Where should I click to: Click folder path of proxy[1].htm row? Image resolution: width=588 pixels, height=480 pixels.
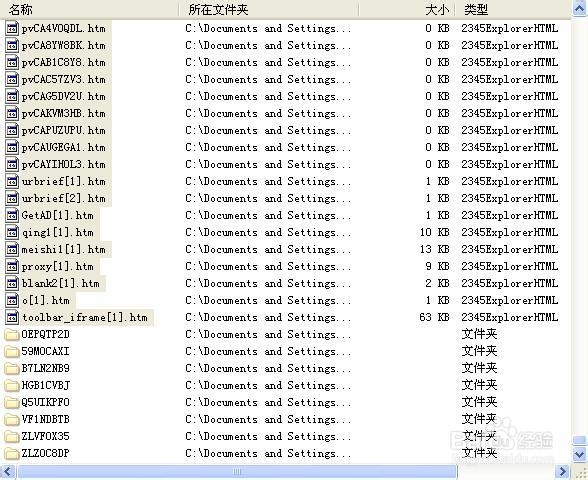coord(268,266)
